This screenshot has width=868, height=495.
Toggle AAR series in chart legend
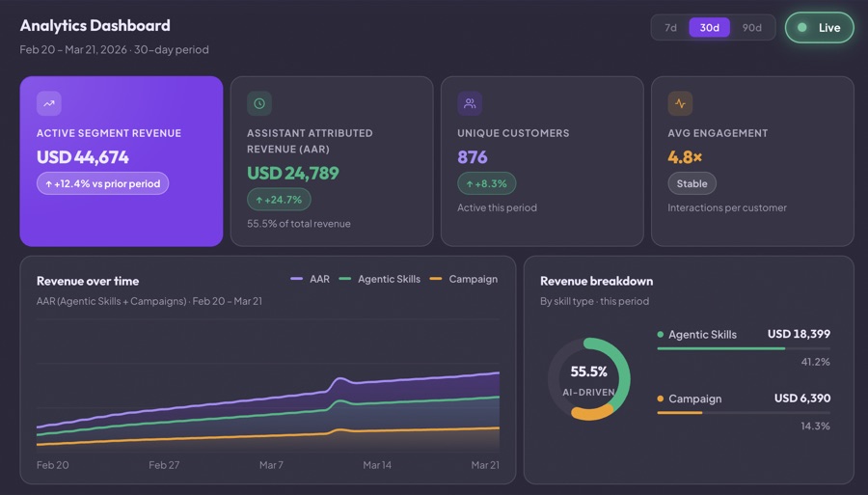pyautogui.click(x=310, y=279)
